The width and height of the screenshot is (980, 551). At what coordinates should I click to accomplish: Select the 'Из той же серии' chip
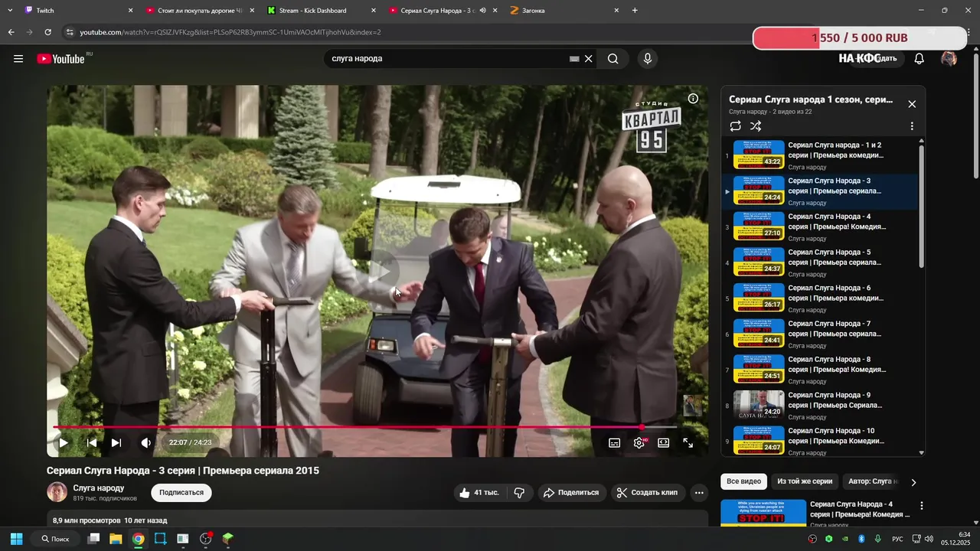click(x=805, y=481)
